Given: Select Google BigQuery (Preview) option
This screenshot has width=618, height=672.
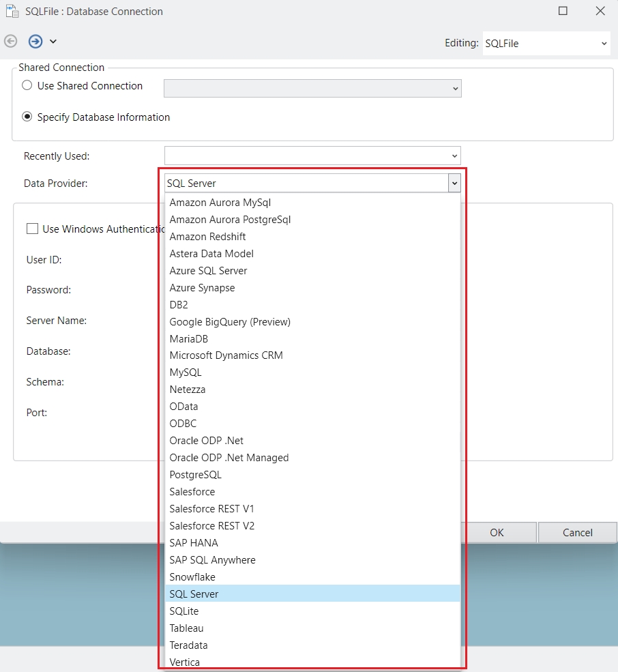Looking at the screenshot, I should click(230, 322).
